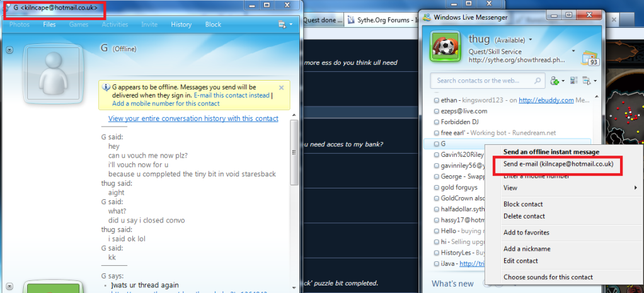Click the status icon next to iJava
The height and width of the screenshot is (293, 644).
[437, 263]
